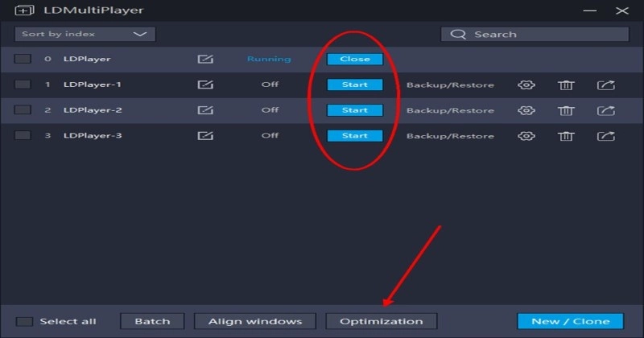Delete LDPlayer-2 using trash icon
This screenshot has width=644, height=338.
[567, 110]
